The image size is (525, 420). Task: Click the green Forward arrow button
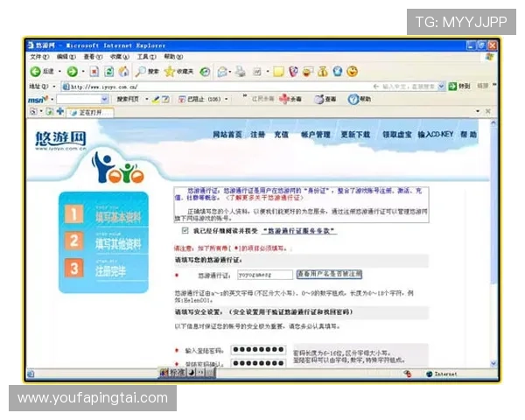click(72, 71)
